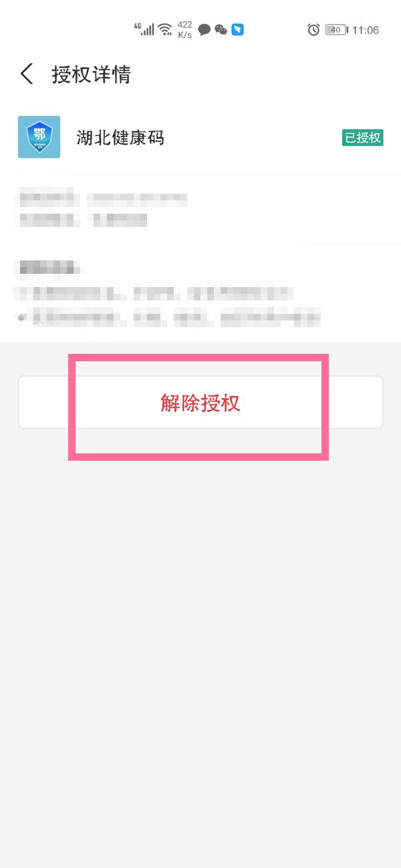This screenshot has height=868, width=401.
Task: Tap second blurred line below the app name
Action: point(84,218)
